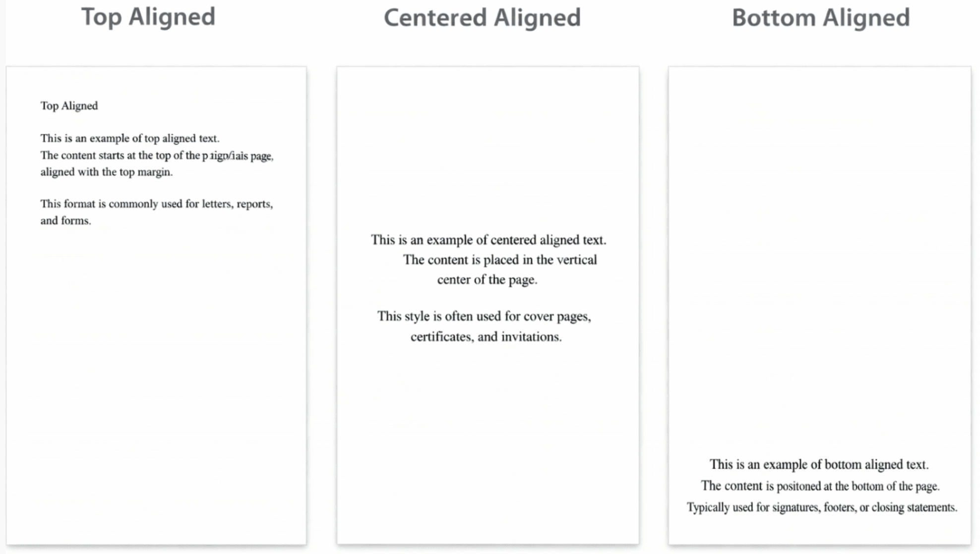Click the line "aligned with the top margin."
Screen dimensions: 980x554
pyautogui.click(x=107, y=172)
